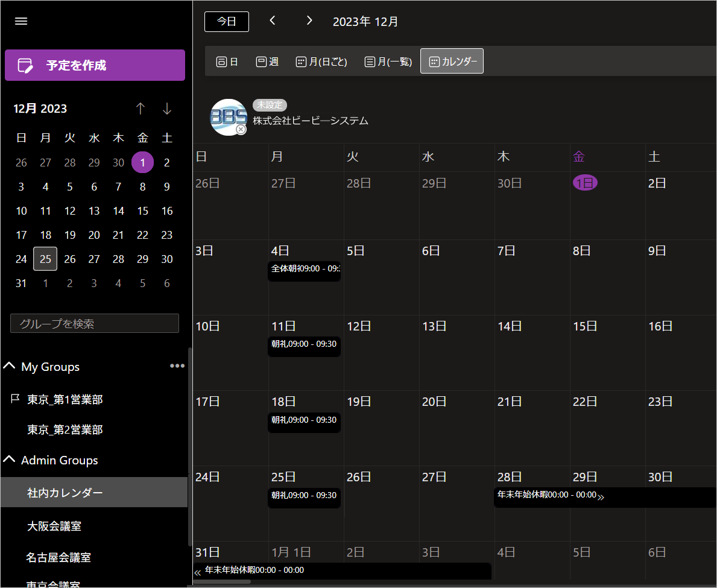Select the カレンダー view tab

pyautogui.click(x=452, y=62)
